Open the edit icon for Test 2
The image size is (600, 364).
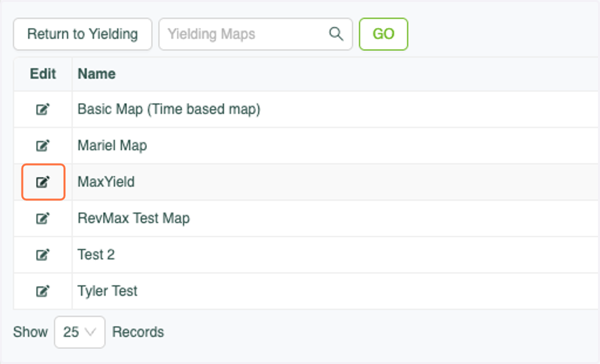43,254
